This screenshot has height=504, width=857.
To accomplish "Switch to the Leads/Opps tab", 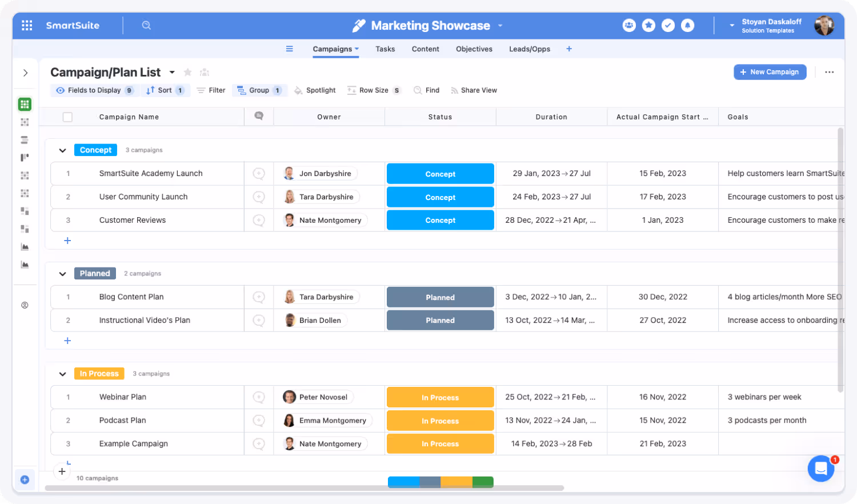I will (x=530, y=49).
